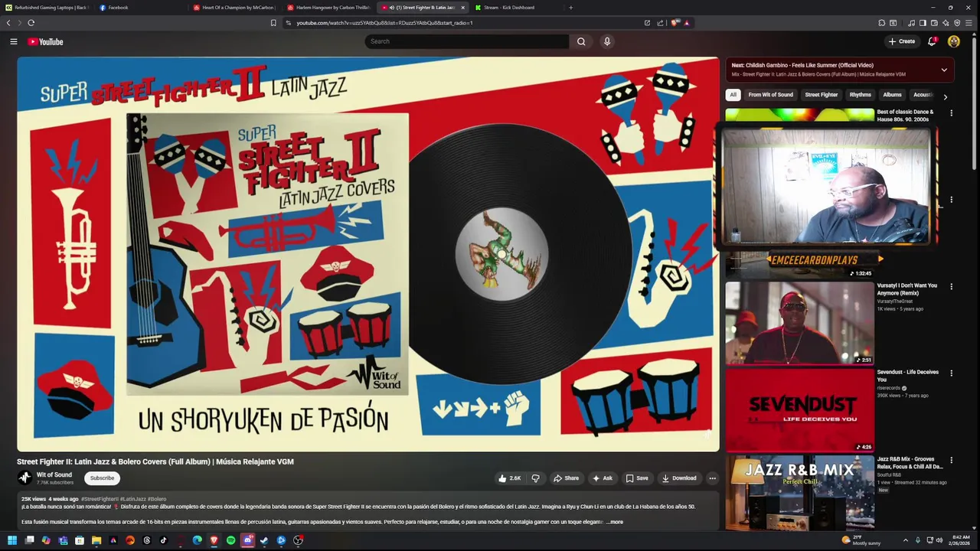Share the Street Fighter video

point(566,478)
